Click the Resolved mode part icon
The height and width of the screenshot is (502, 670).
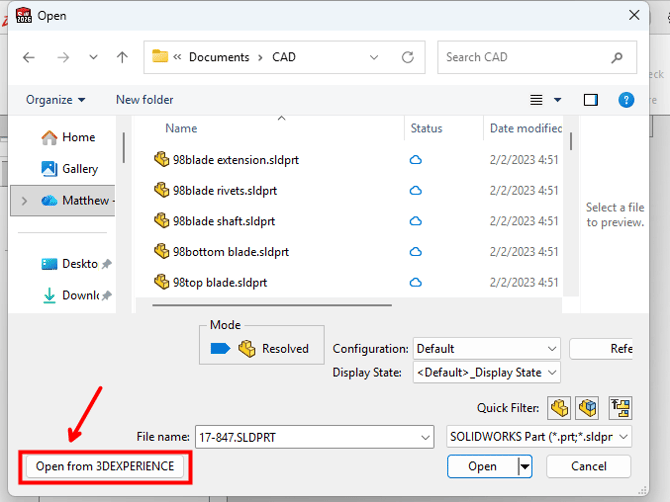[x=247, y=349]
